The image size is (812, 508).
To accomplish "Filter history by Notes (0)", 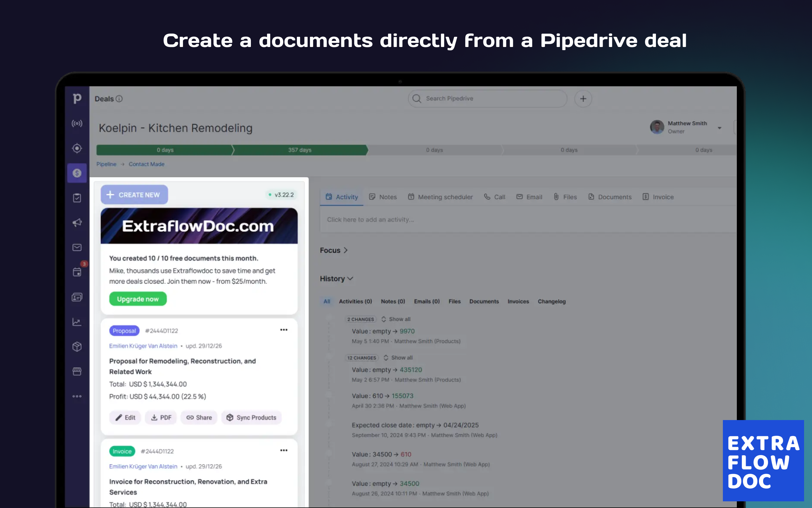I will point(393,301).
